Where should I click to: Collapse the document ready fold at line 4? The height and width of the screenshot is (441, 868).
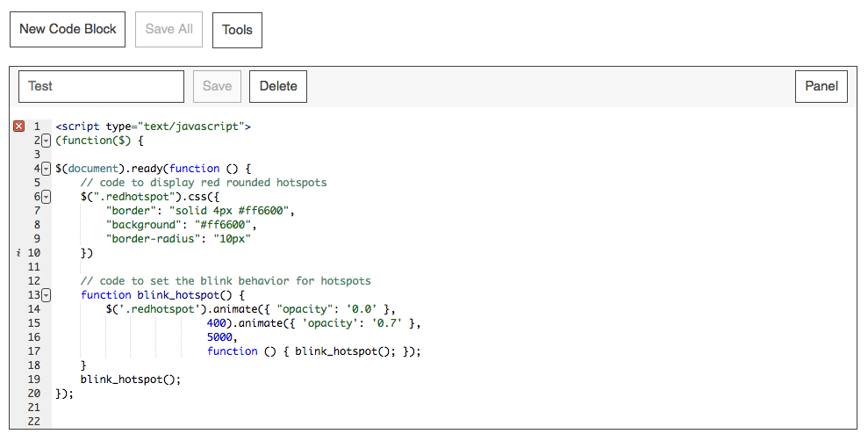click(47, 169)
